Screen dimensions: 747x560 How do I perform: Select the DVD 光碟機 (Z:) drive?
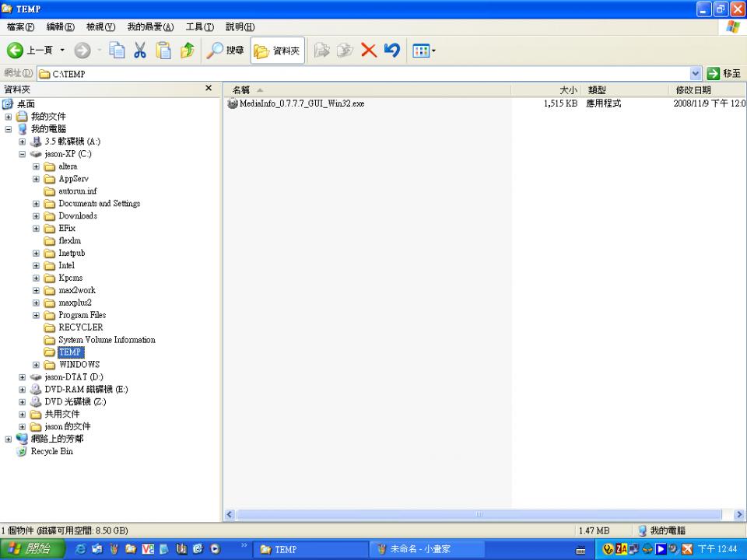point(75,401)
